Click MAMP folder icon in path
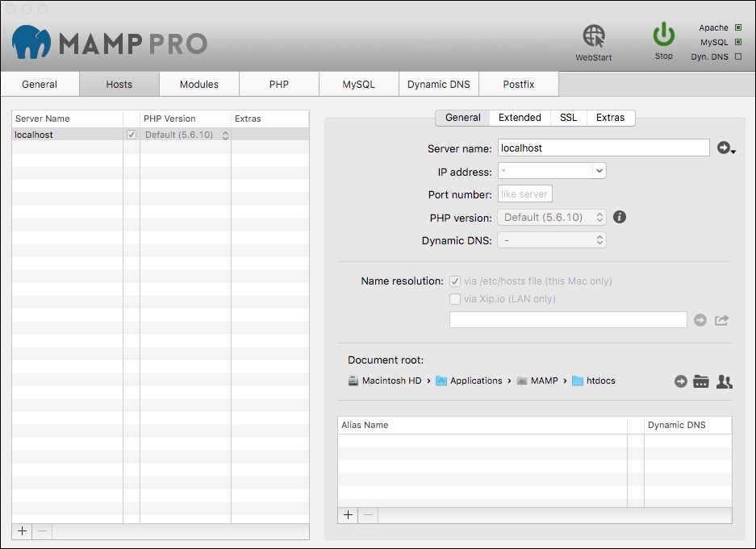This screenshot has height=549, width=756. coord(522,381)
